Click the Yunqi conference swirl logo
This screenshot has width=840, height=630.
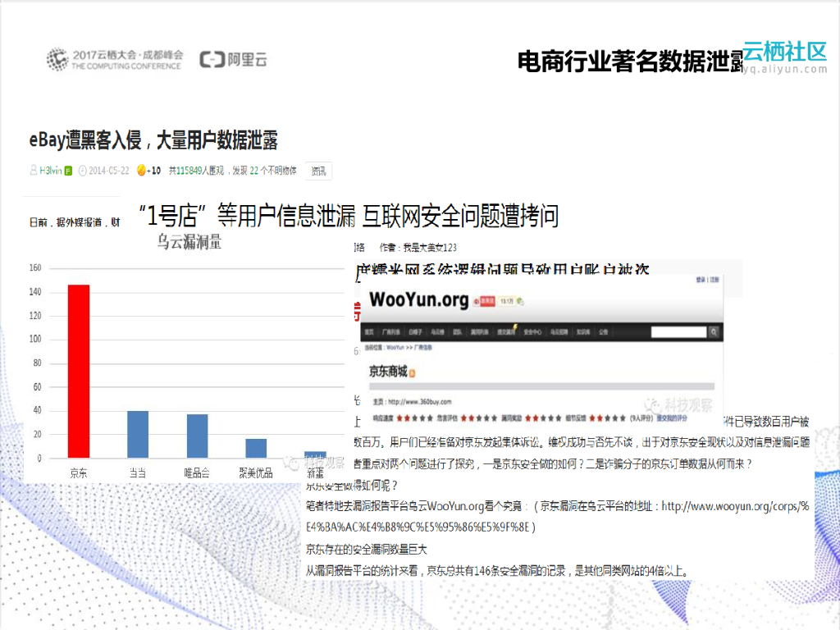(x=57, y=59)
